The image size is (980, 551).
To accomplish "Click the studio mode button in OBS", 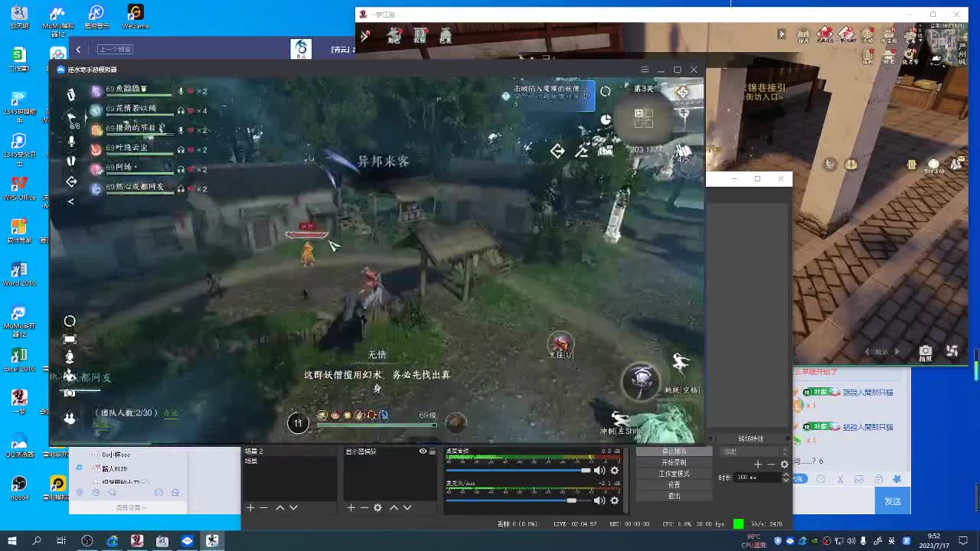I will (674, 474).
